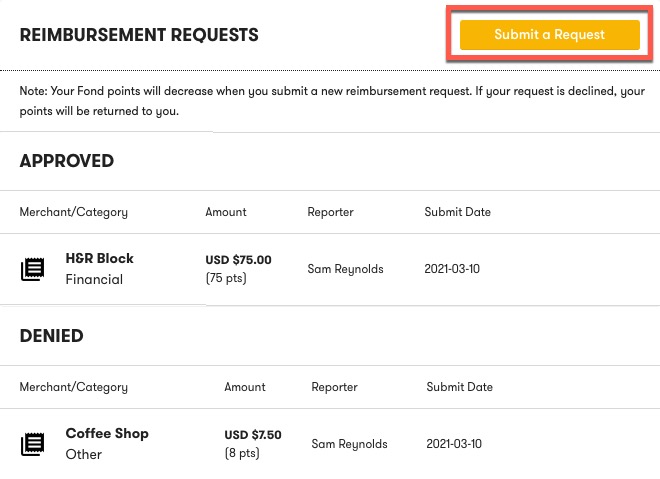Screen dimensions: 660x479
Task: Click the Other category under Coffee Shop
Action: 84,455
